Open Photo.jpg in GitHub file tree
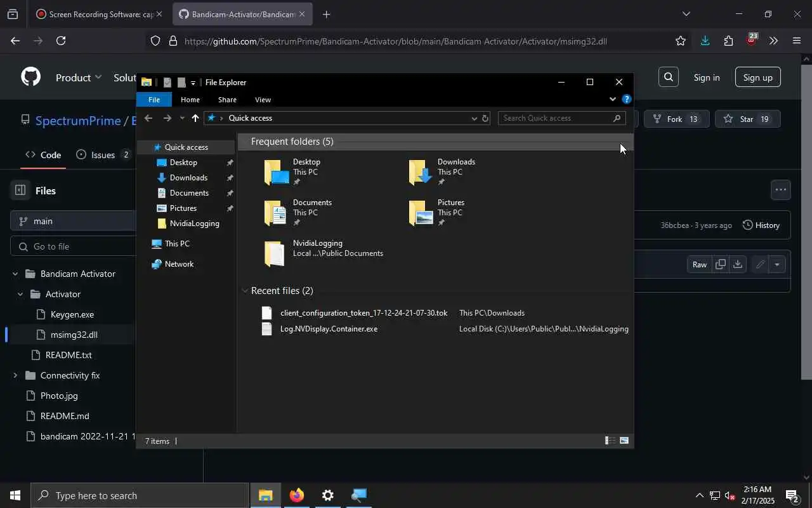 [x=59, y=396]
